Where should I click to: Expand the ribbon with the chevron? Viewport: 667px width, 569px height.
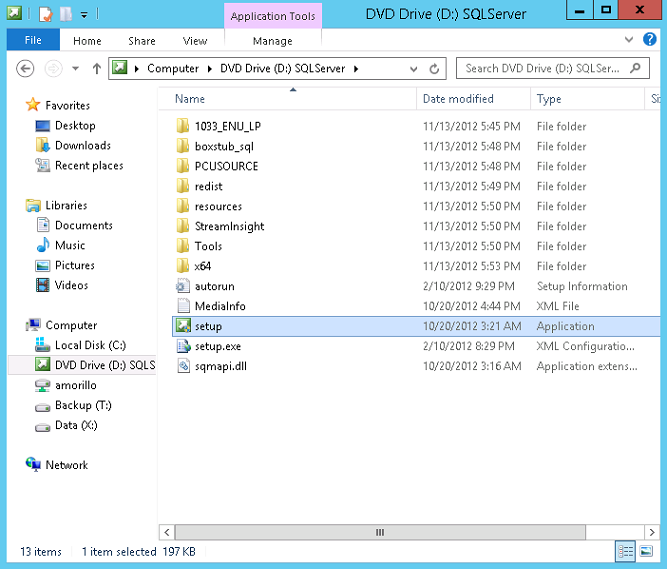click(x=629, y=40)
